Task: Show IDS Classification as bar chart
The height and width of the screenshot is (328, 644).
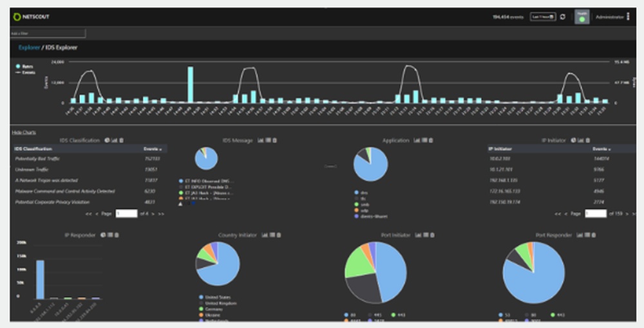Action: pos(114,140)
